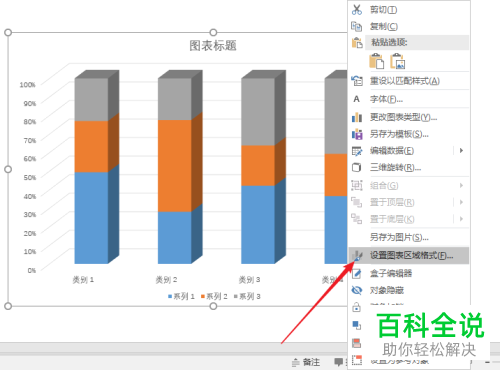Select 剪切(T) from context menu
The image size is (500, 370).
click(x=383, y=10)
